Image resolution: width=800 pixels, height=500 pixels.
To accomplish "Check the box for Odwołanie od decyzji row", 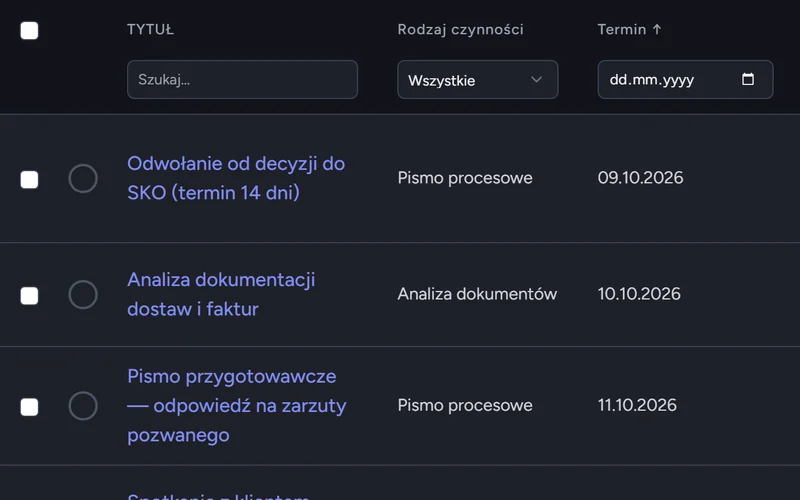I will pos(29,180).
